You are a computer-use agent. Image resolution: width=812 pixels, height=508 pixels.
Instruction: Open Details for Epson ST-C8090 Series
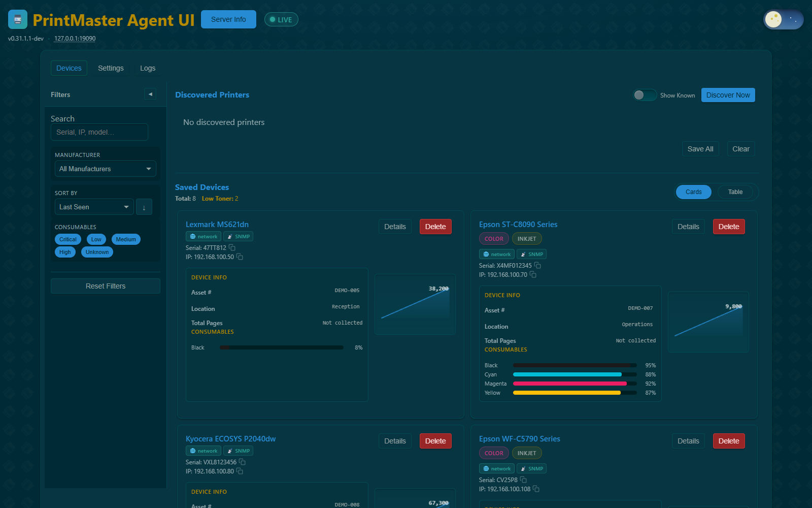pyautogui.click(x=688, y=227)
